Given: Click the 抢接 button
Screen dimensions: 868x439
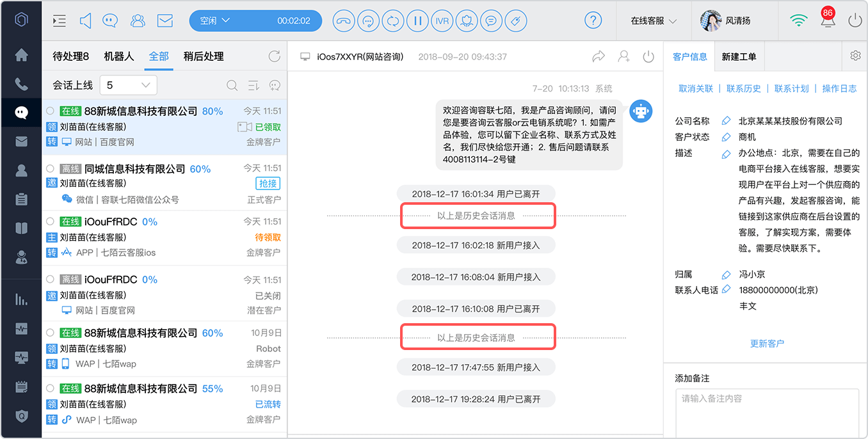Looking at the screenshot, I should point(268,184).
